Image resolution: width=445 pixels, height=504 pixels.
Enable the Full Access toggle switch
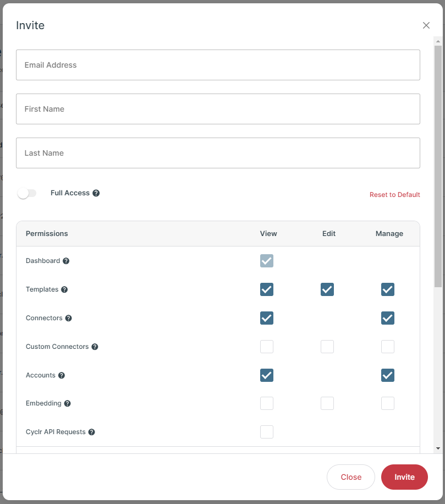(27, 193)
